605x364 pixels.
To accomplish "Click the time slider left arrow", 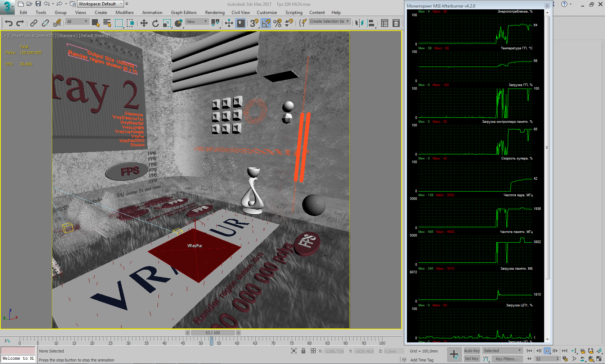I will (x=188, y=333).
